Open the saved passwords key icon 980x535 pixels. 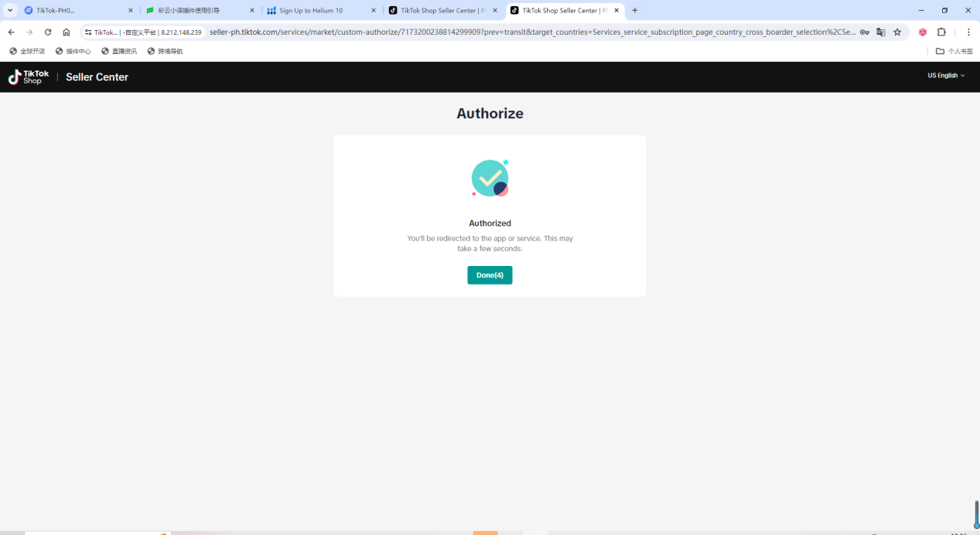point(865,32)
